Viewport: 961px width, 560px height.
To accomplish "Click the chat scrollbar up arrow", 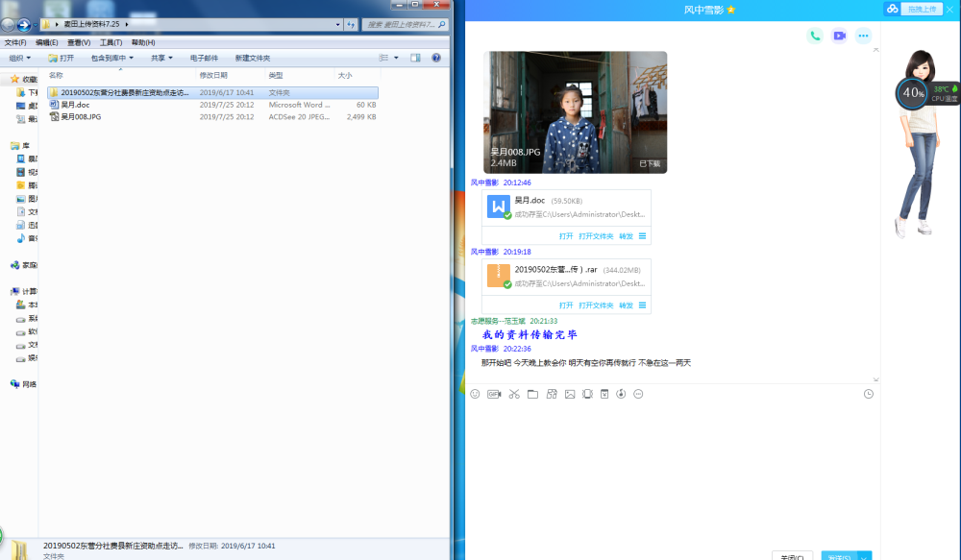I will click(875, 50).
